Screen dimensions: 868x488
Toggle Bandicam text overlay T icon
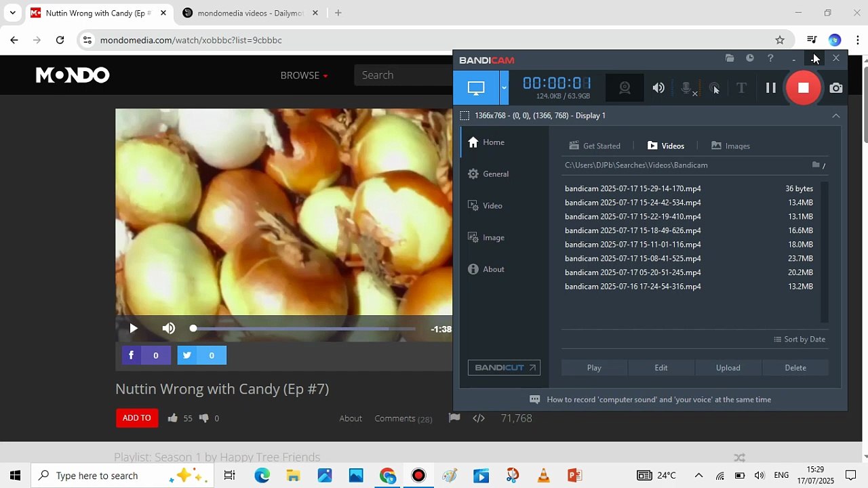click(x=741, y=87)
